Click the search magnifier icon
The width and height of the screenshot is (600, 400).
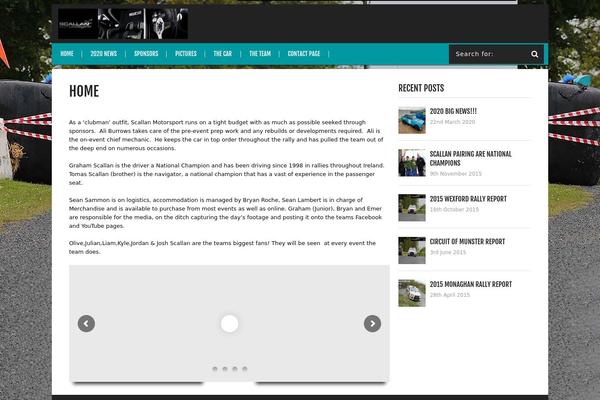click(535, 54)
